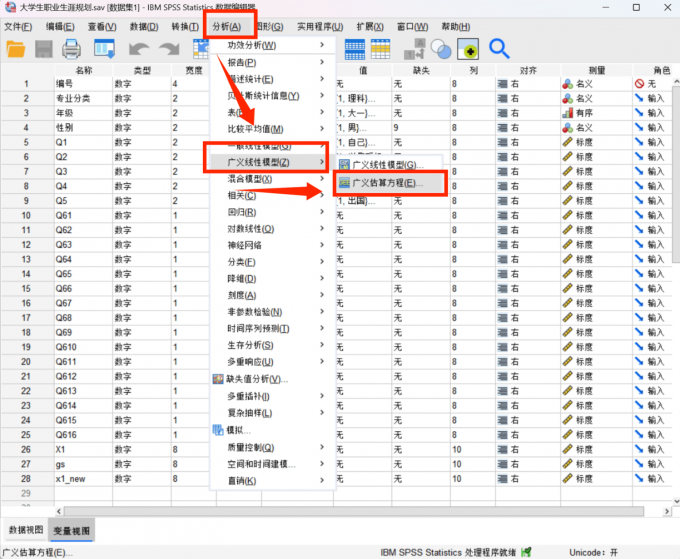Click the save file floppy disk icon
The width and height of the screenshot is (680, 559).
coord(44,49)
